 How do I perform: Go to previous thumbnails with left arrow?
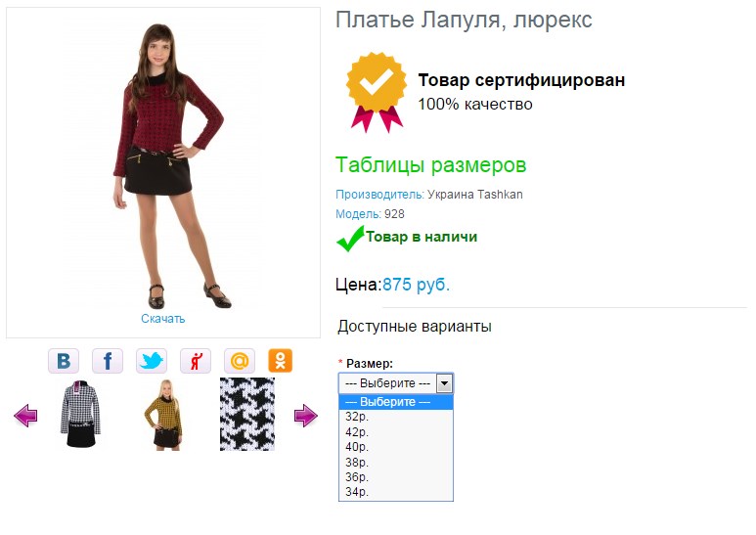point(25,415)
